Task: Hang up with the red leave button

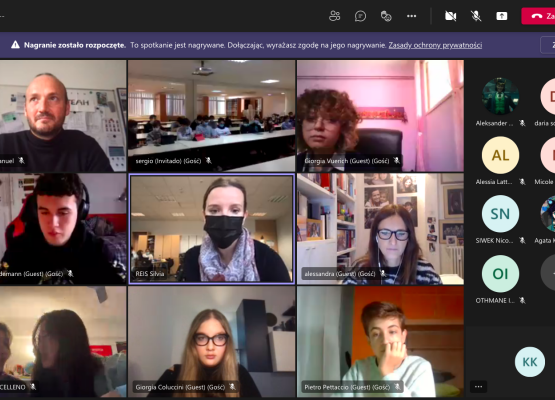Action: point(538,16)
